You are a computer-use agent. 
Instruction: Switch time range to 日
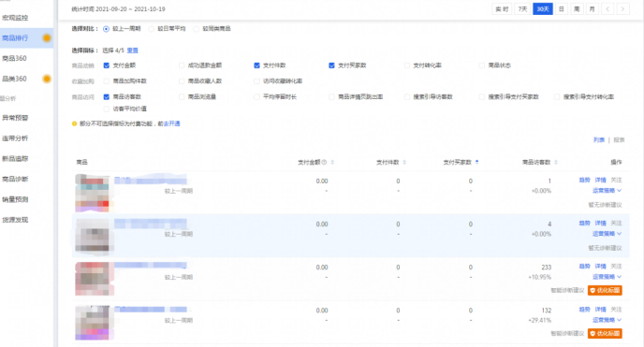561,9
